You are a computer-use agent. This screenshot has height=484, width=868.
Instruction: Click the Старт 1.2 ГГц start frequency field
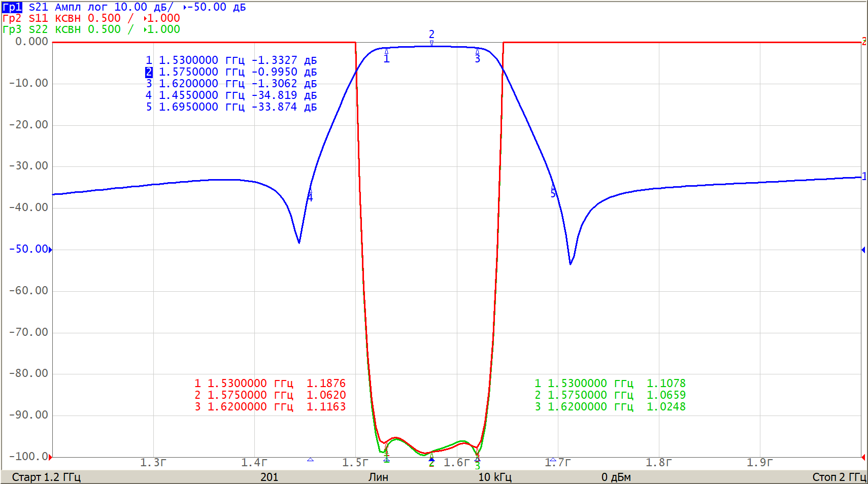click(x=46, y=477)
